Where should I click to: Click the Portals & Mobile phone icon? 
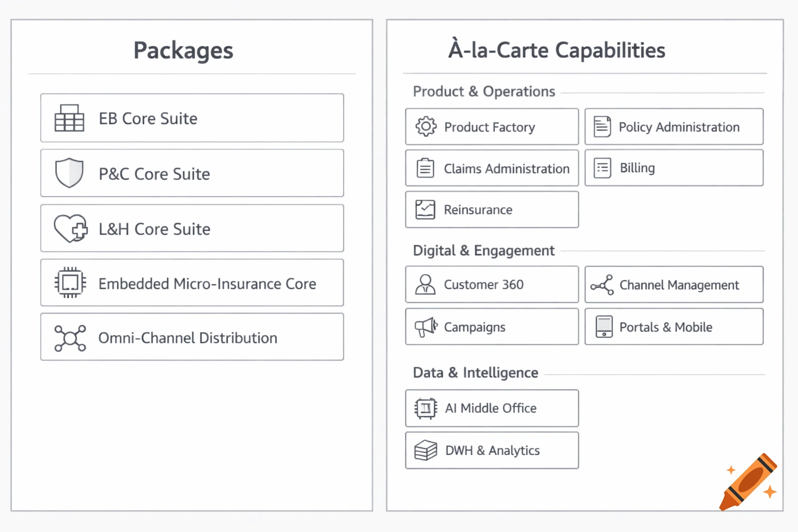pos(604,327)
